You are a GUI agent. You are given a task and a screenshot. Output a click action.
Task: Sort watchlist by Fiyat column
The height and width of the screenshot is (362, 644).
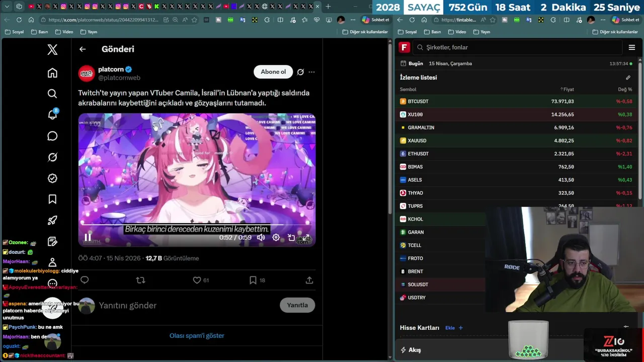pos(567,89)
